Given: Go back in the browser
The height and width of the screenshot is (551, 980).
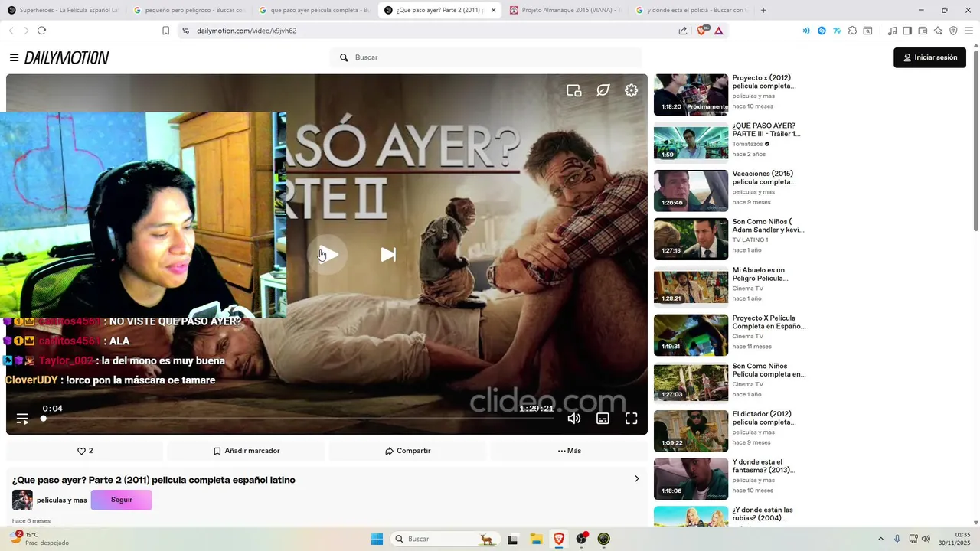Looking at the screenshot, I should (11, 31).
